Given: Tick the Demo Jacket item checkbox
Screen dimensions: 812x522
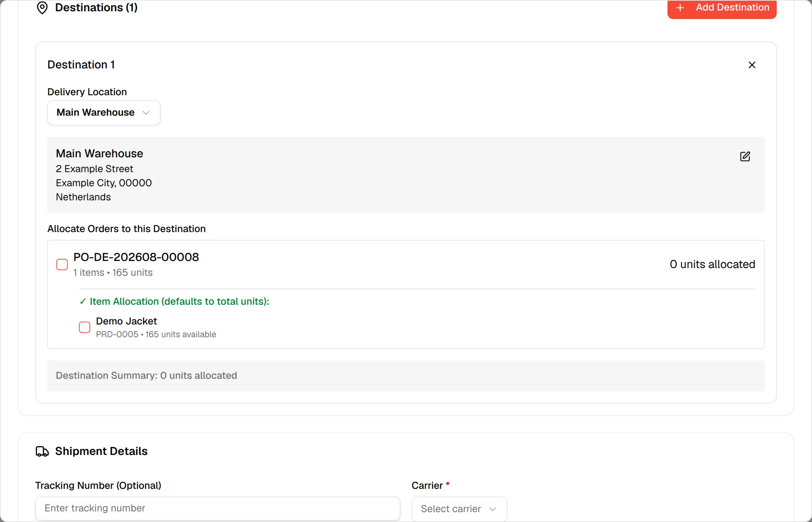Looking at the screenshot, I should (85, 327).
